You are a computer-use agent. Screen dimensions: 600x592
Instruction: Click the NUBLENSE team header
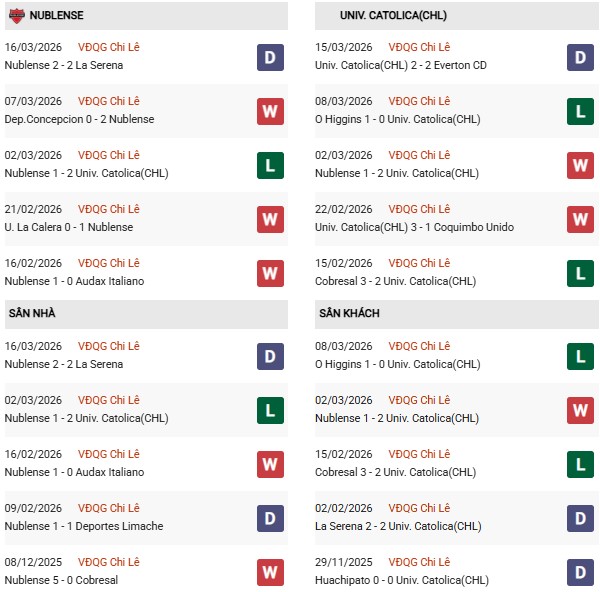pos(56,15)
